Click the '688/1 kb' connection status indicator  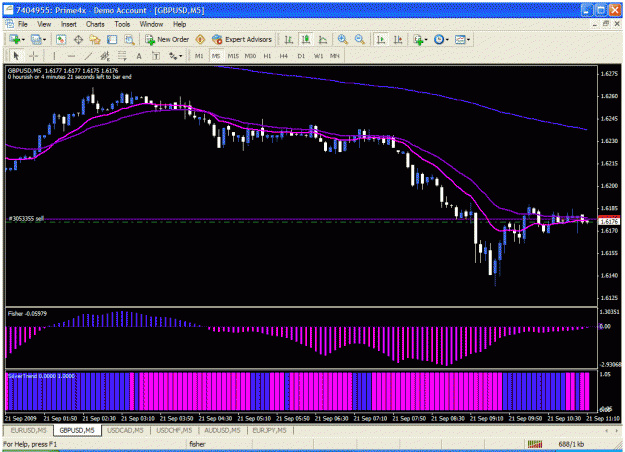[x=571, y=444]
